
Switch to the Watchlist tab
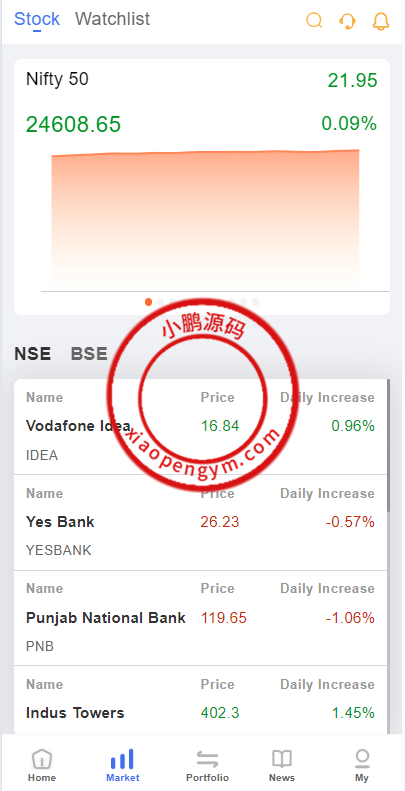pyautogui.click(x=112, y=19)
